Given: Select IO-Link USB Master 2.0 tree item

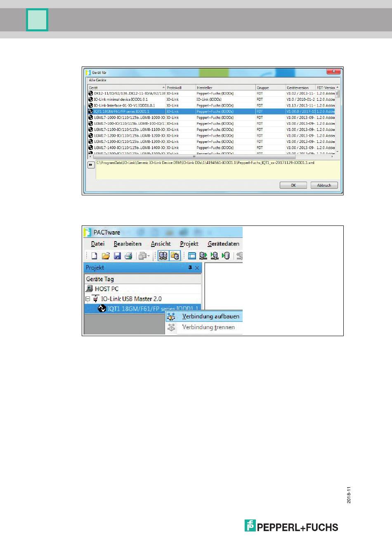Looking at the screenshot, I should coord(131,299).
